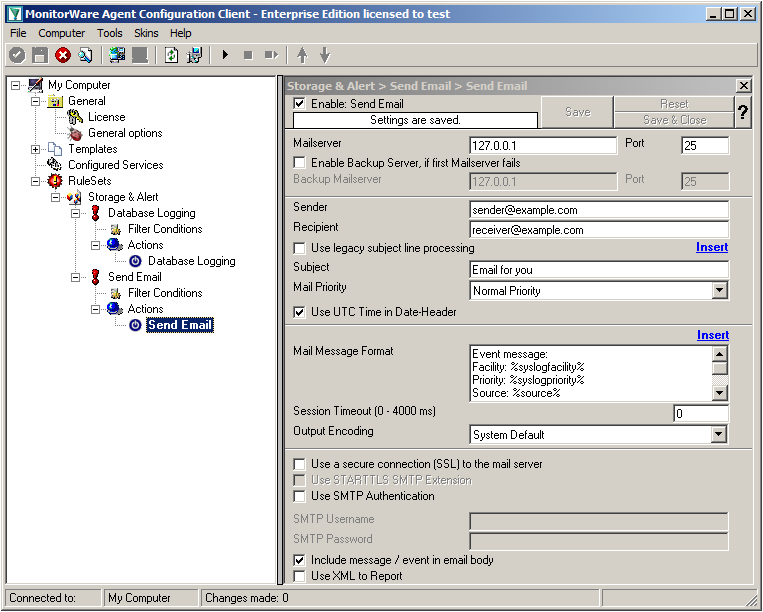
Task: Click the Mailserver address input field
Action: (543, 145)
